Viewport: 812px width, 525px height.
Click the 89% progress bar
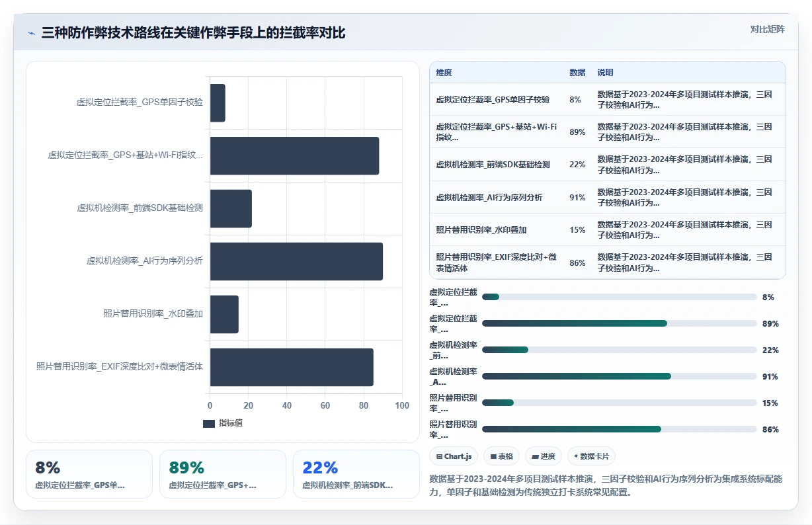click(x=619, y=323)
